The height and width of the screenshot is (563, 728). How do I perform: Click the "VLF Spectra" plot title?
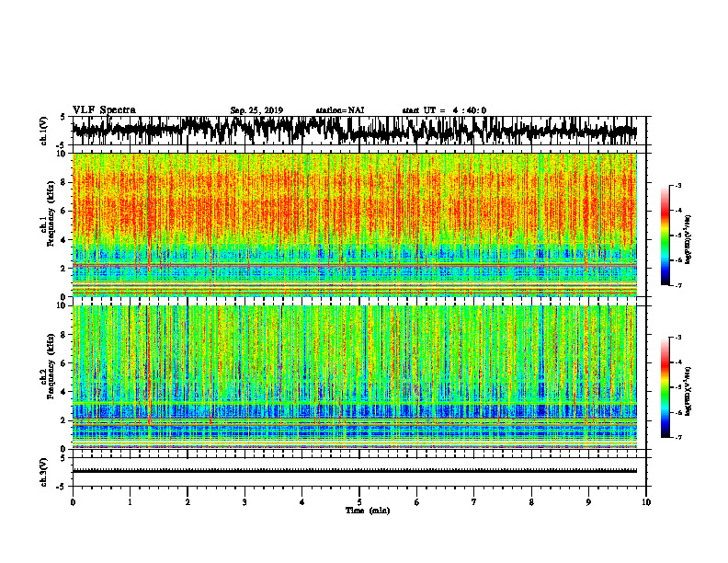104,110
